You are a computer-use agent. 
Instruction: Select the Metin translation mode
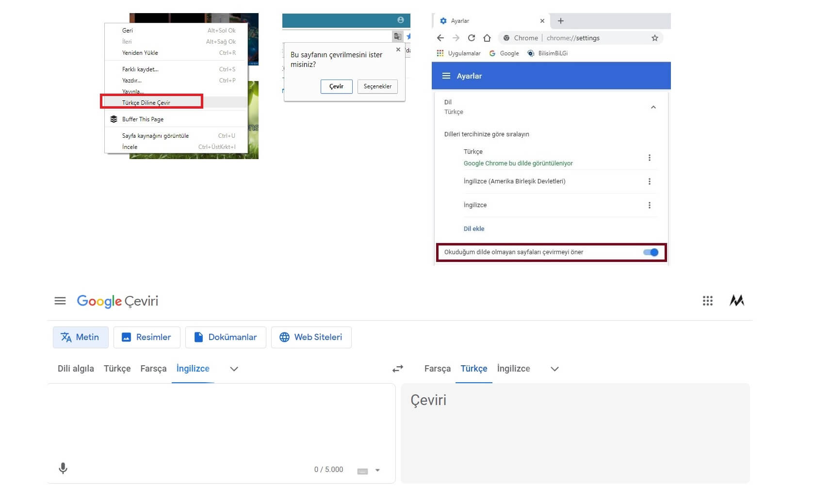click(x=80, y=337)
